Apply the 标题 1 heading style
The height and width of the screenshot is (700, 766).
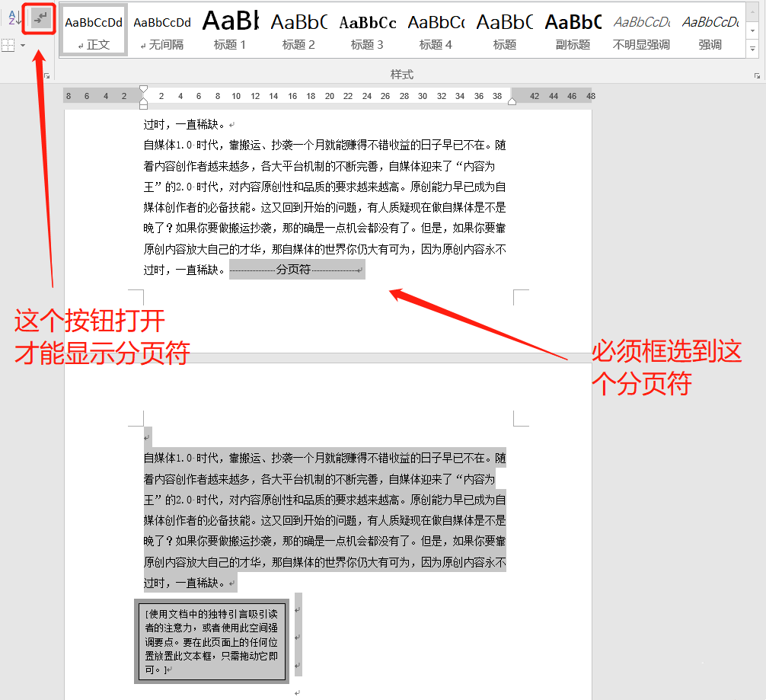230,29
